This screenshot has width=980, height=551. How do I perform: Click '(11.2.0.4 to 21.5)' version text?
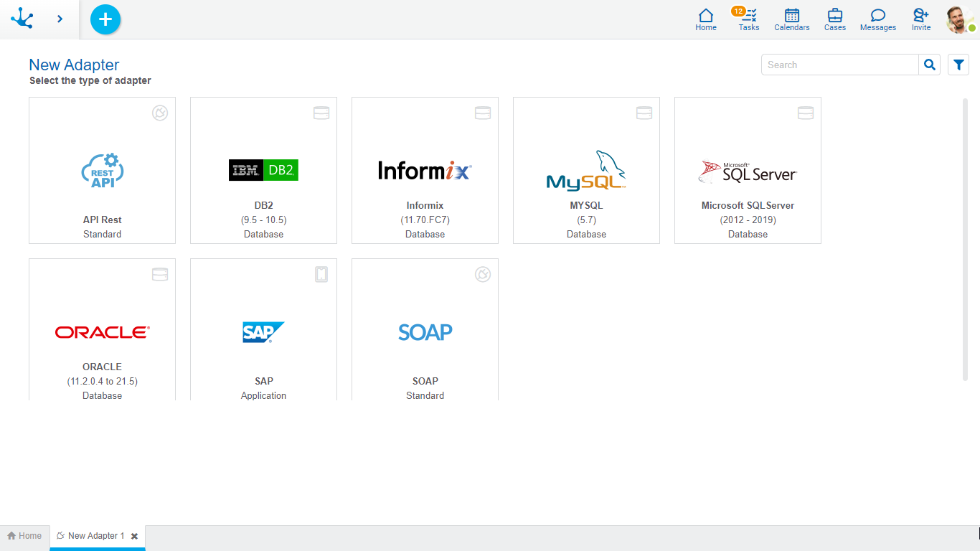coord(103,381)
